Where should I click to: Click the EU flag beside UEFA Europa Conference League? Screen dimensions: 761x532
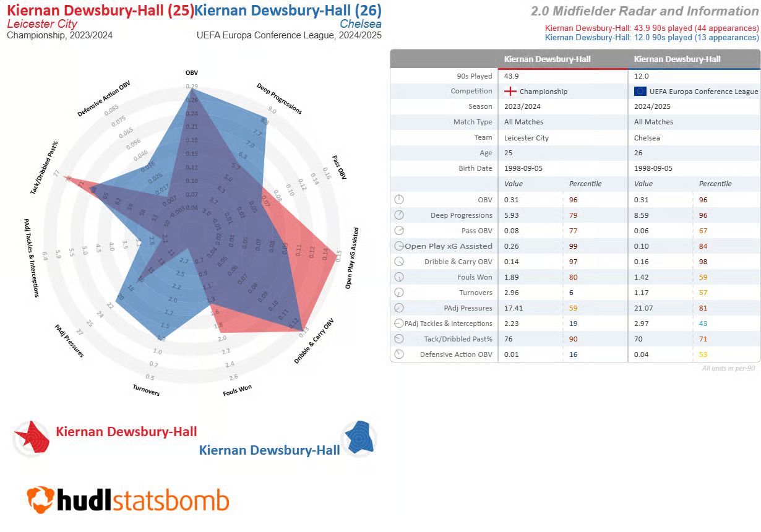(x=640, y=92)
